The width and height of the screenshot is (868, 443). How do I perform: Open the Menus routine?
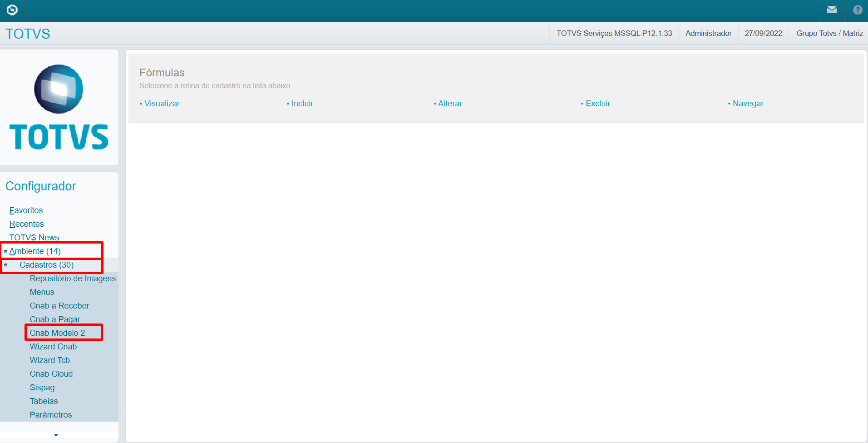[x=42, y=292]
